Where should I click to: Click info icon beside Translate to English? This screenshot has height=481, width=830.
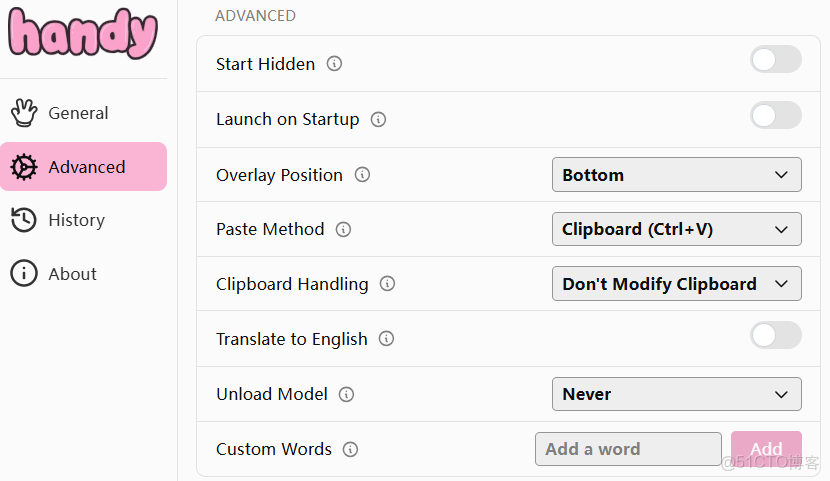pos(387,339)
